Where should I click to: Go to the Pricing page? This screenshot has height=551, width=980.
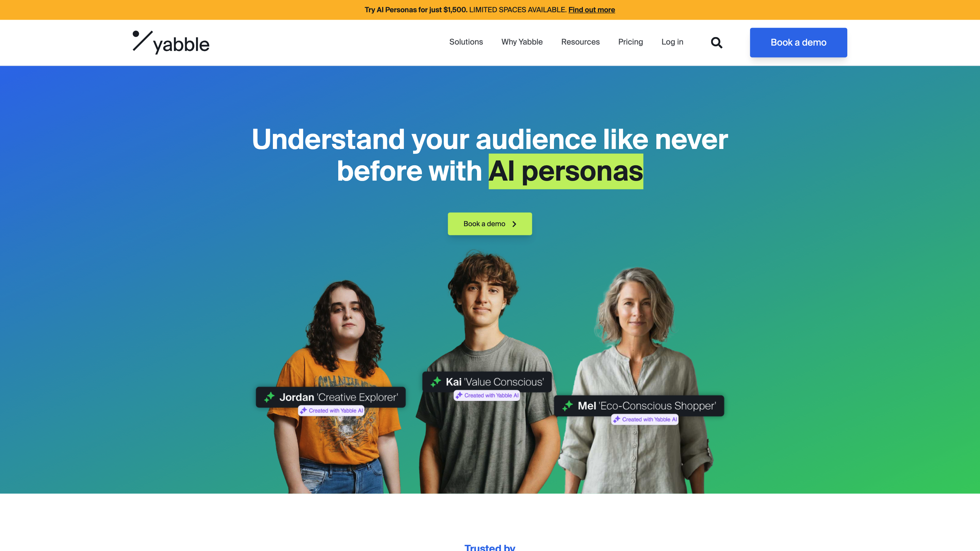click(631, 42)
